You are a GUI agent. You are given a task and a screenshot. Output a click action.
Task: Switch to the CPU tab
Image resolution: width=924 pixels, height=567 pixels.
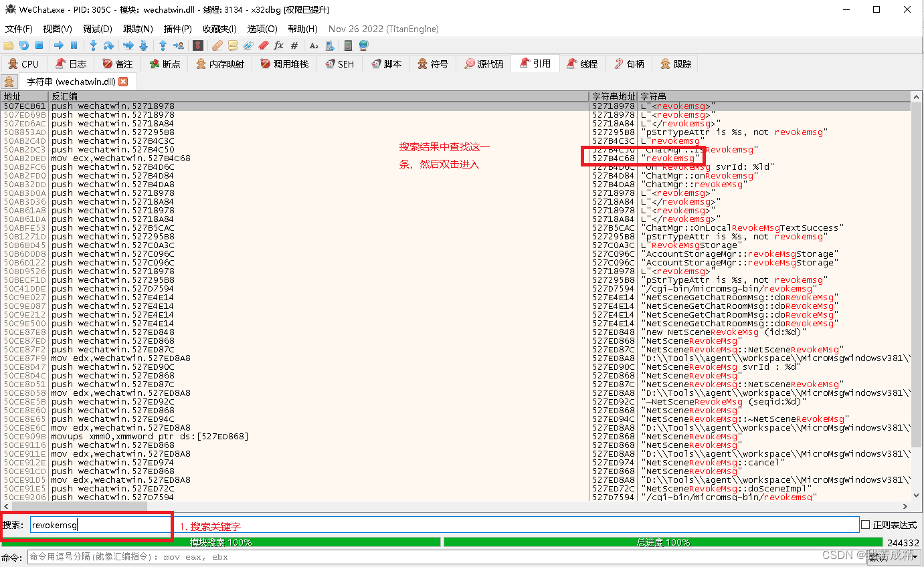(x=24, y=64)
